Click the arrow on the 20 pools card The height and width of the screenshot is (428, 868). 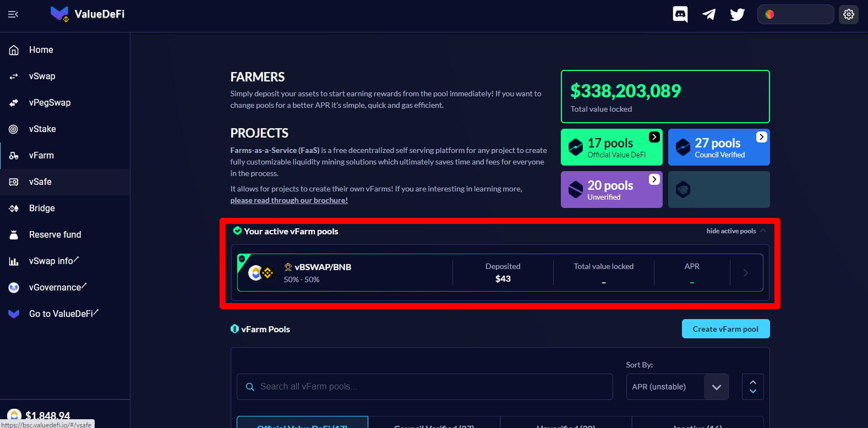tap(654, 179)
